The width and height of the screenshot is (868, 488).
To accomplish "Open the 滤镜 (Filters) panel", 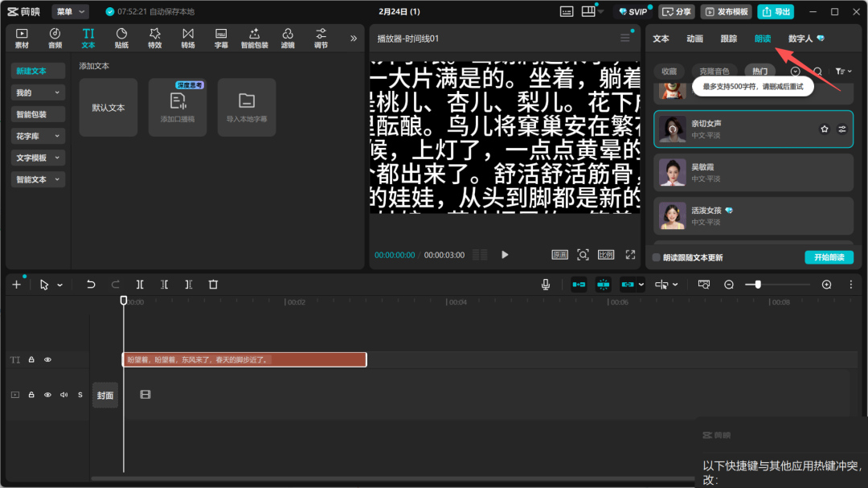I will [288, 37].
